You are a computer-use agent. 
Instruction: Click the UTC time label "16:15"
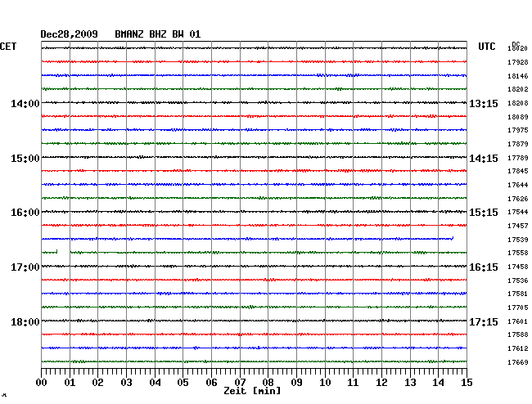click(484, 267)
